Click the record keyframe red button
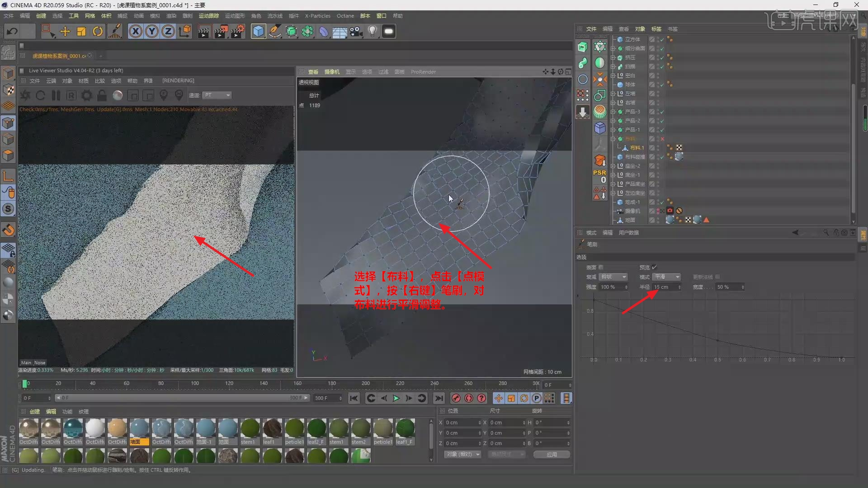868x488 pixels. (x=456, y=398)
